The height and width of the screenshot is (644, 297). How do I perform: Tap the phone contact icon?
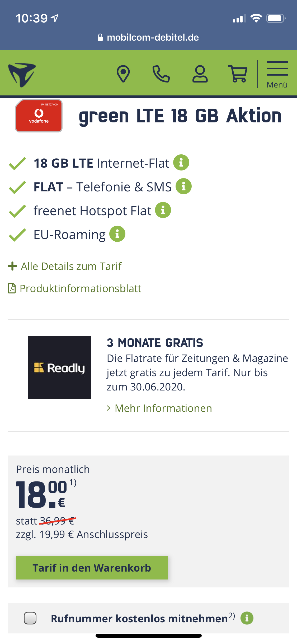coord(161,74)
